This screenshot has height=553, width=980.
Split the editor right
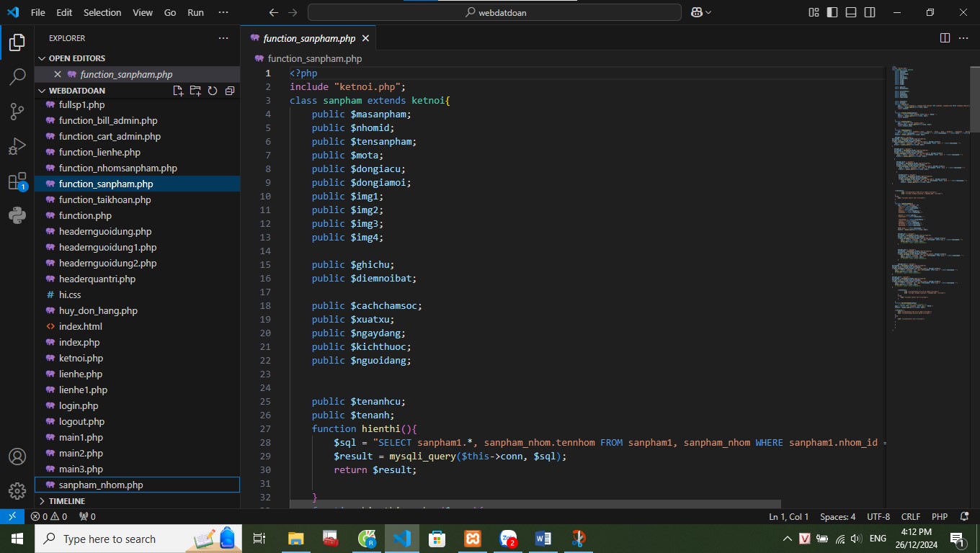(945, 38)
